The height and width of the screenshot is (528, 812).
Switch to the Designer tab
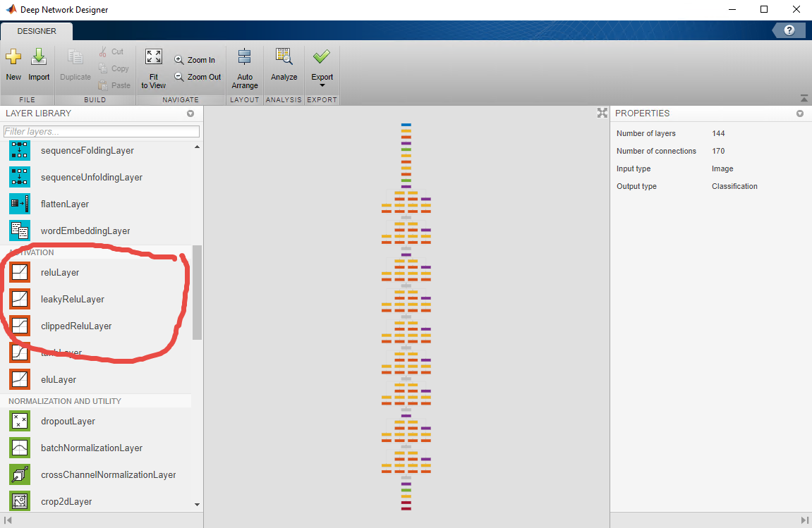(37, 31)
